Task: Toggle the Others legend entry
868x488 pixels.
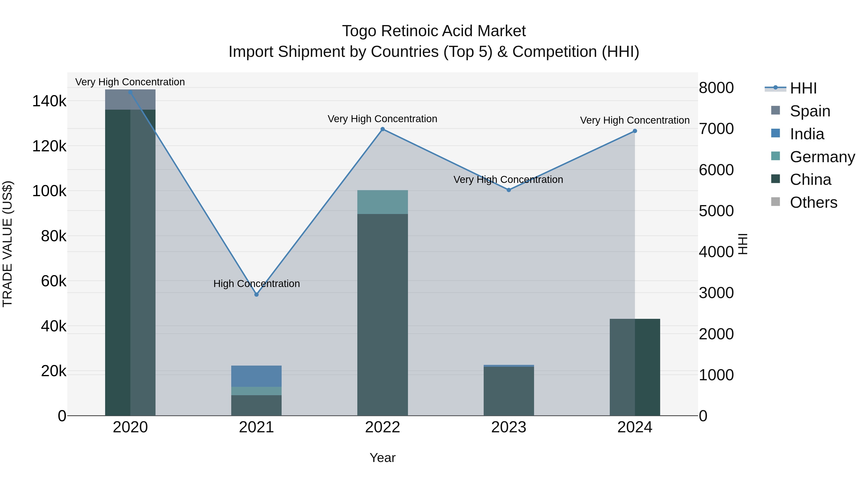Action: pyautogui.click(x=804, y=202)
